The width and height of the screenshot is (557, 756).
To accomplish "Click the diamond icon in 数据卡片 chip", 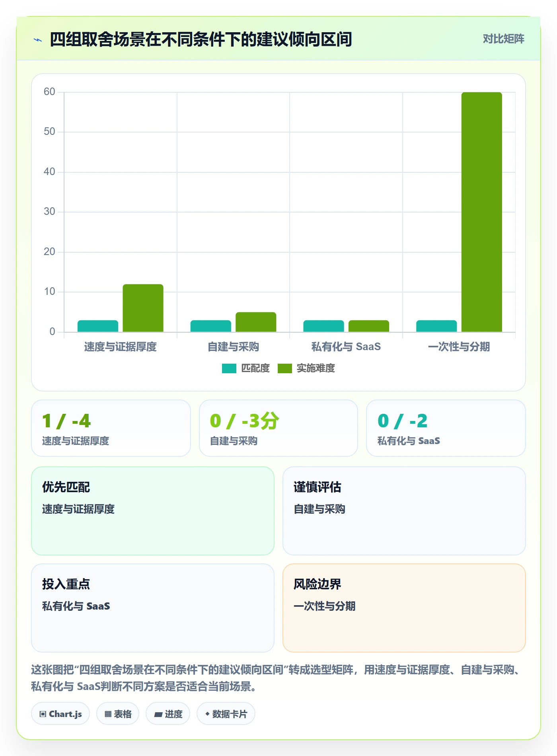I will pos(207,714).
